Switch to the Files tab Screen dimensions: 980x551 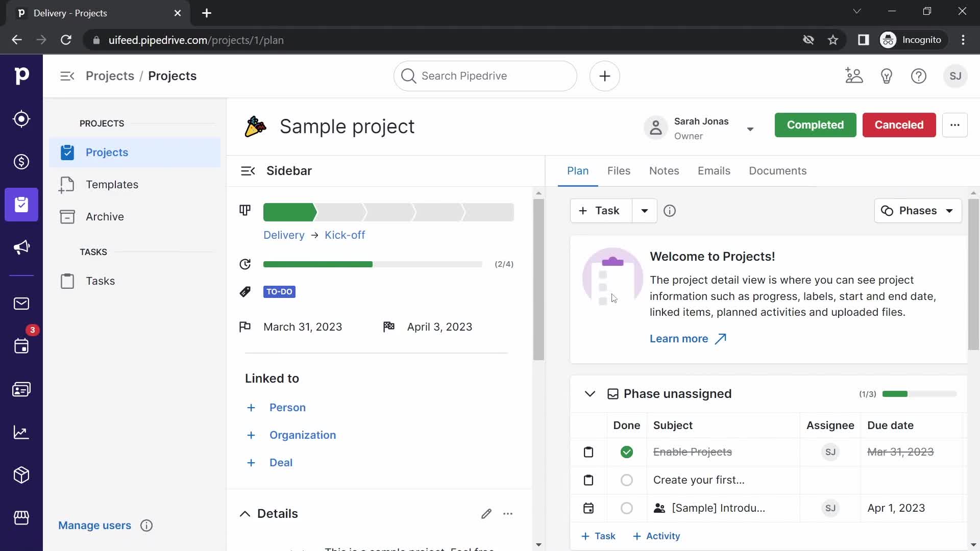click(x=619, y=171)
